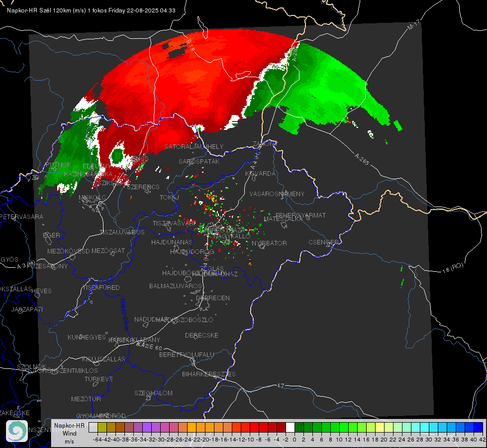
Task: Click the SÁTORALJAÚJHELY town label
Action: click(194, 146)
